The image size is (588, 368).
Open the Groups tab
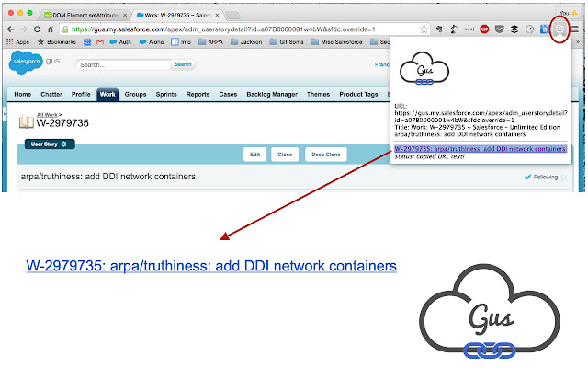[135, 94]
